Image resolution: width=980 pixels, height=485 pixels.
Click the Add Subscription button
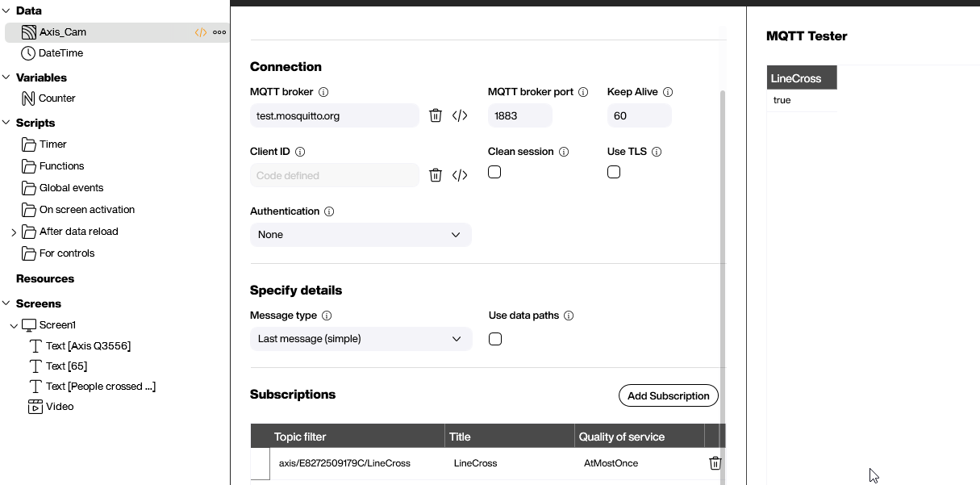click(668, 395)
